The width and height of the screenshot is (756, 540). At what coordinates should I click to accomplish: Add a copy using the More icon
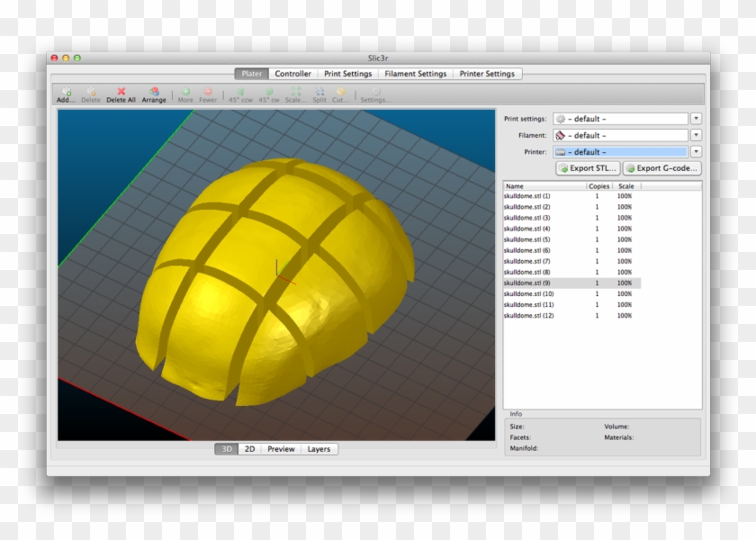[186, 94]
